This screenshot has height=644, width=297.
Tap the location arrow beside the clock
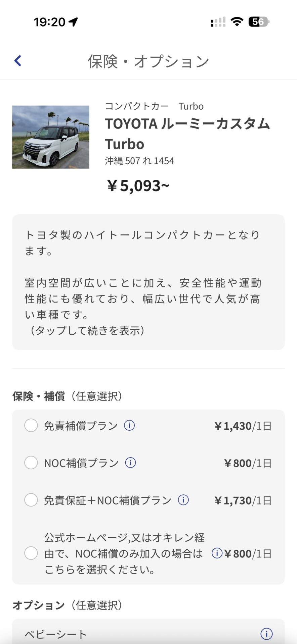[73, 22]
